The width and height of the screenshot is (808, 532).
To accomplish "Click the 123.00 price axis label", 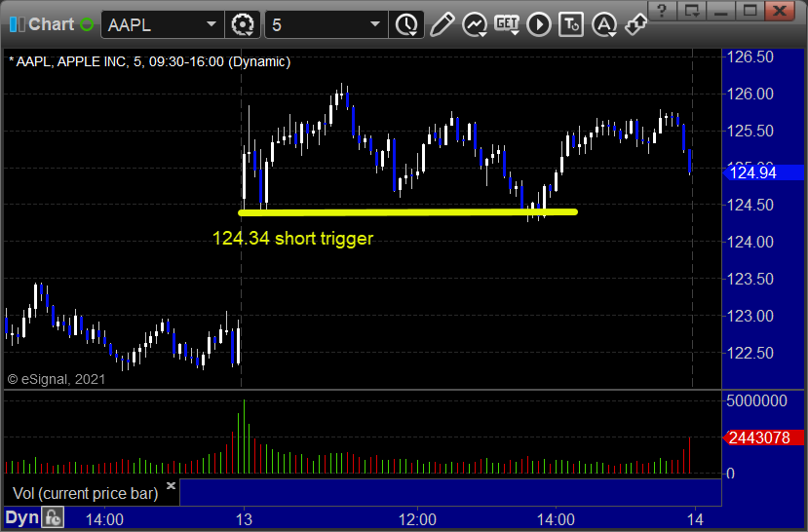I will 750,317.
